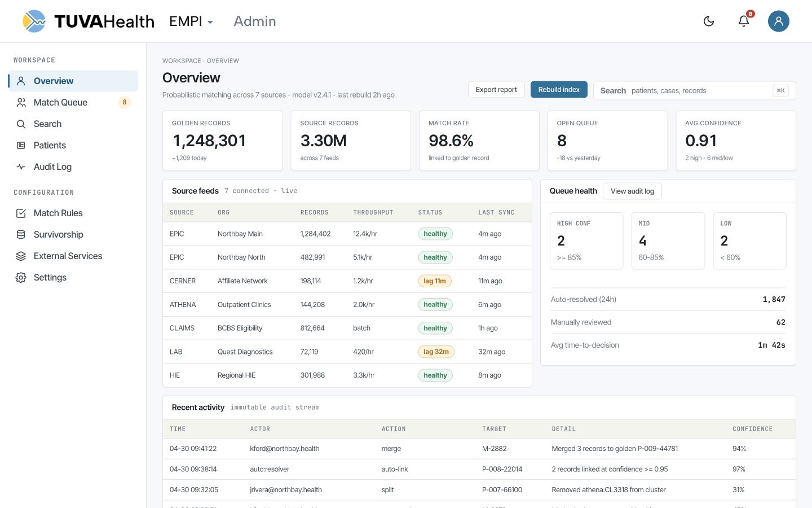Open Survivorship configuration
This screenshot has height=508, width=812.
(x=73, y=234)
